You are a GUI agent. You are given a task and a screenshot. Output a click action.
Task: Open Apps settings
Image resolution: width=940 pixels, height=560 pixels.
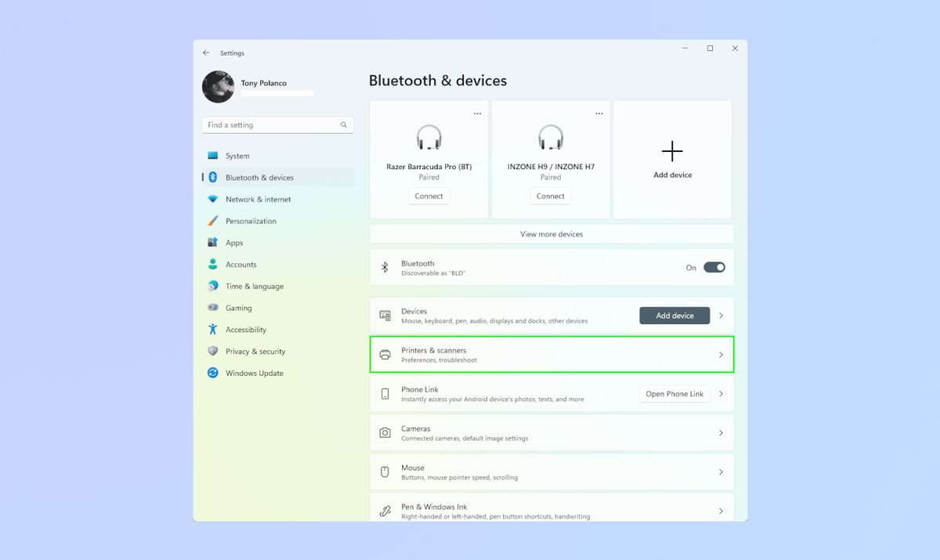point(278,243)
